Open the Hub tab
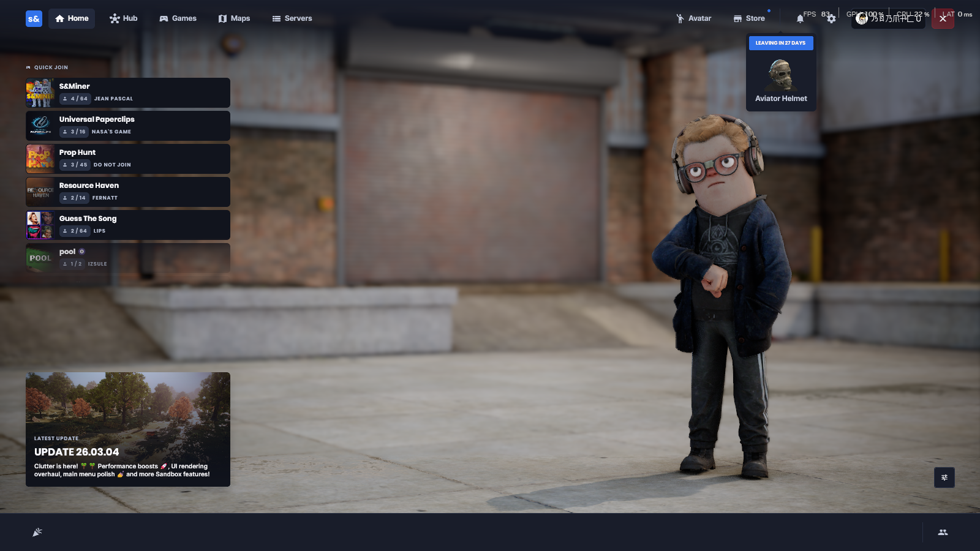 click(x=124, y=18)
